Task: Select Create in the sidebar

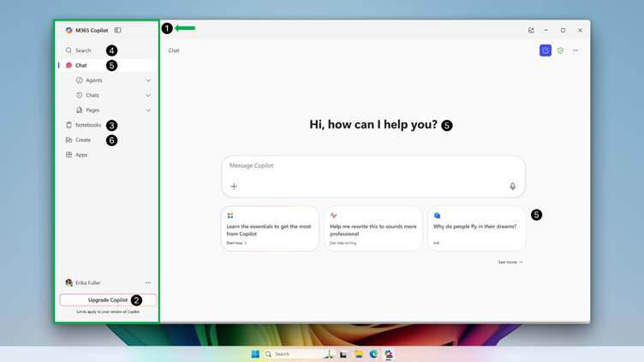Action: point(83,140)
